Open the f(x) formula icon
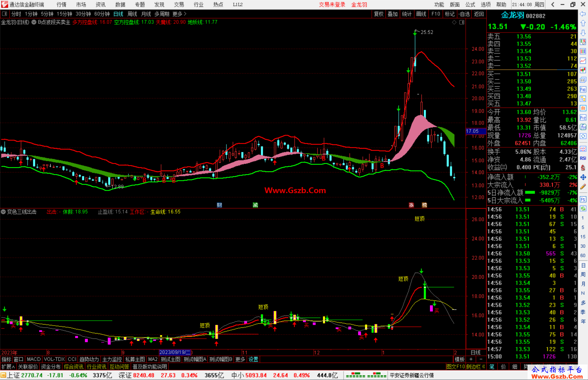This screenshot has width=588, height=380. [x=583, y=127]
